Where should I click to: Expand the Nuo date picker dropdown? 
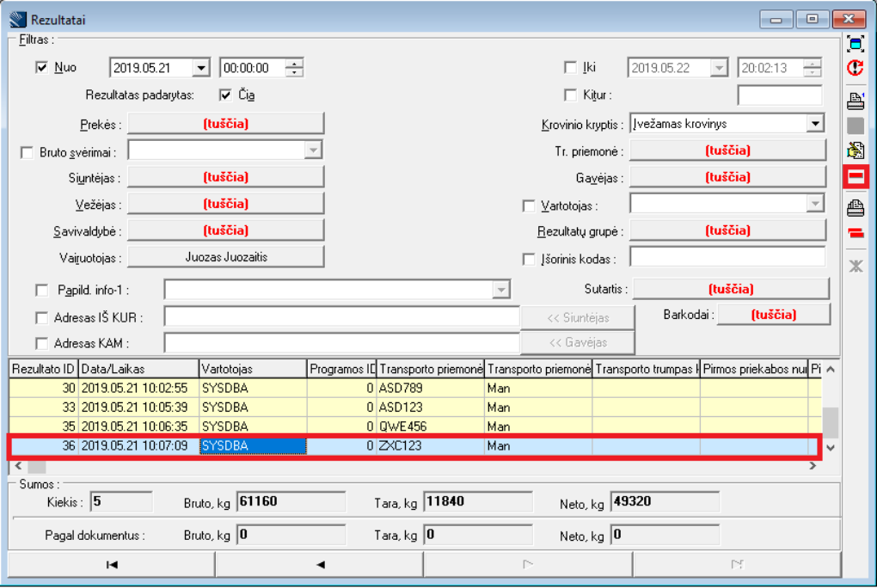[x=201, y=68]
